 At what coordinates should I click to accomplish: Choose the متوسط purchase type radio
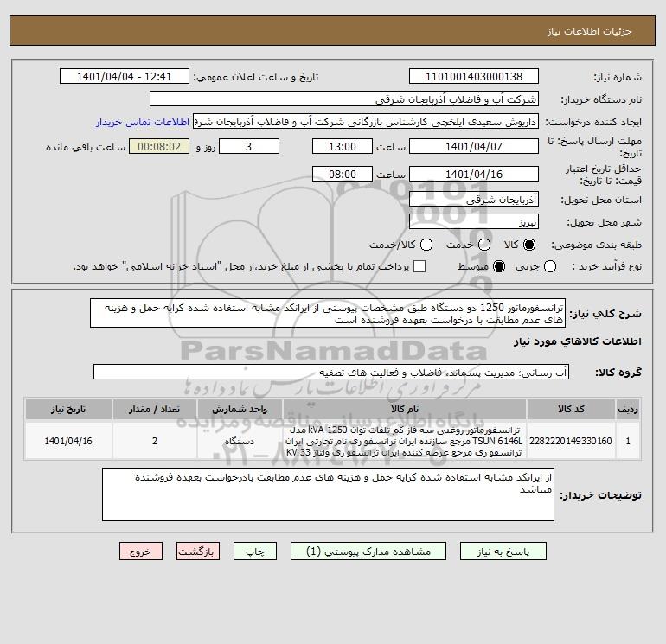499,266
